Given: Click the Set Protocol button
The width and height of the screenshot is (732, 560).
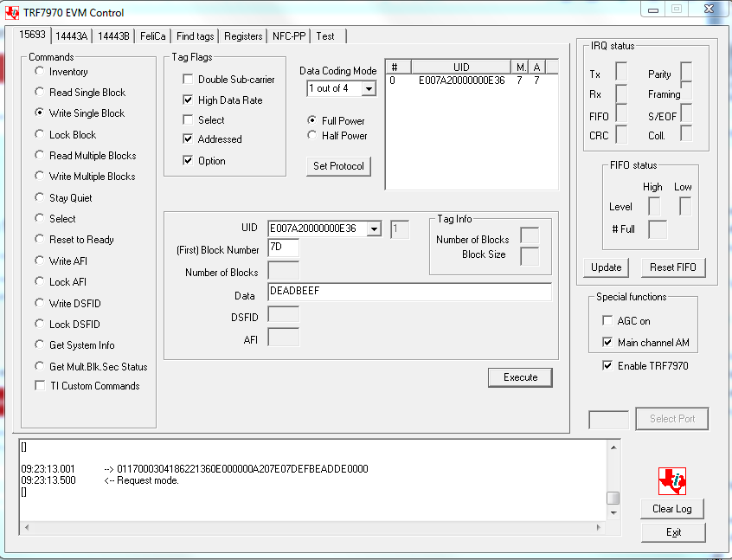Looking at the screenshot, I should (338, 166).
